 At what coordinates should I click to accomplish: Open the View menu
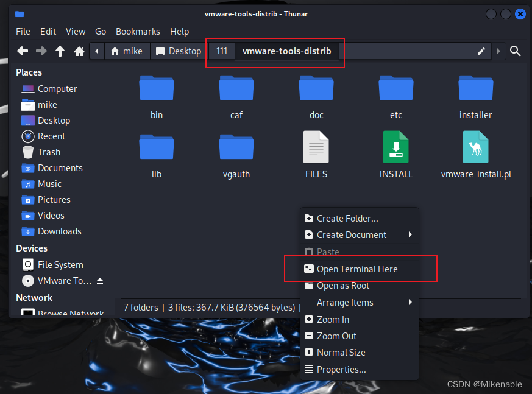pos(76,32)
